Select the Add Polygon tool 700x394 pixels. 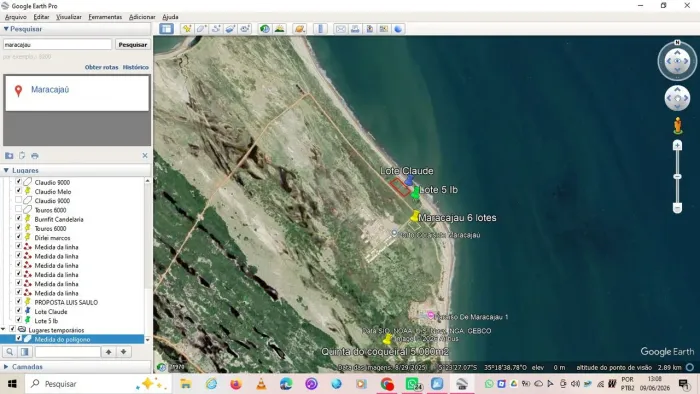[201, 29]
